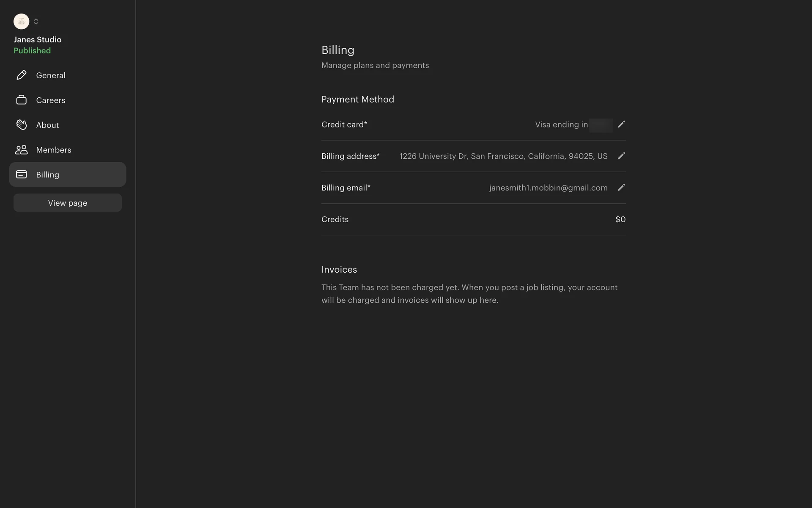Click the Billing card icon in sidebar

point(21,174)
